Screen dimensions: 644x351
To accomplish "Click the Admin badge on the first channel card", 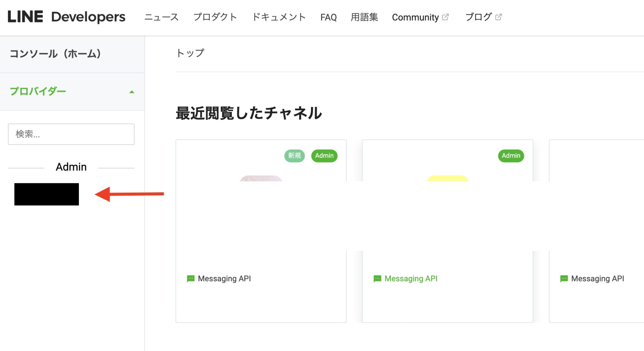I will point(325,156).
